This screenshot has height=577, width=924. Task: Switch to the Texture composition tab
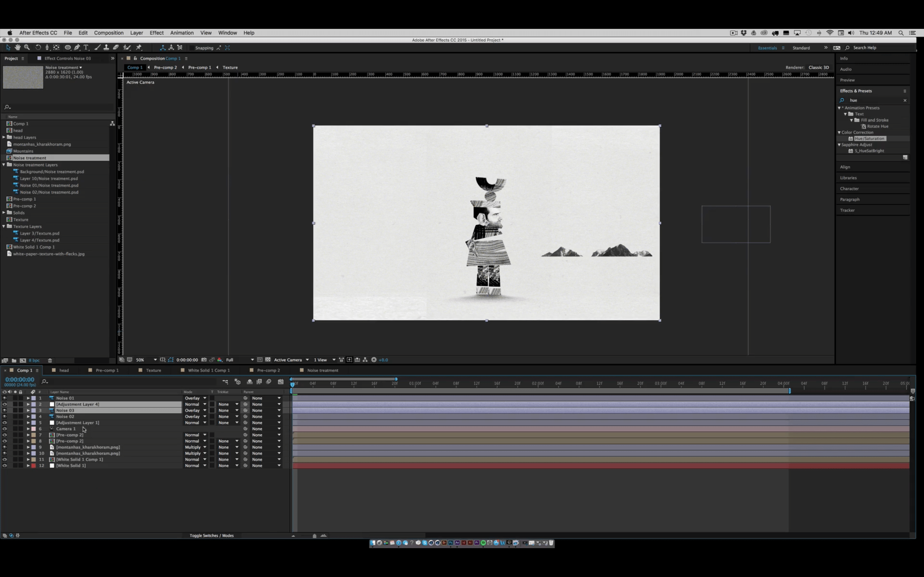pos(153,370)
